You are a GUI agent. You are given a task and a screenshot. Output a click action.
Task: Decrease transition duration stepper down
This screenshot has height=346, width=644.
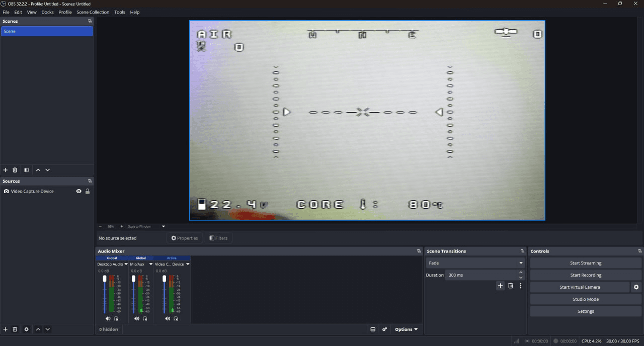(521, 278)
